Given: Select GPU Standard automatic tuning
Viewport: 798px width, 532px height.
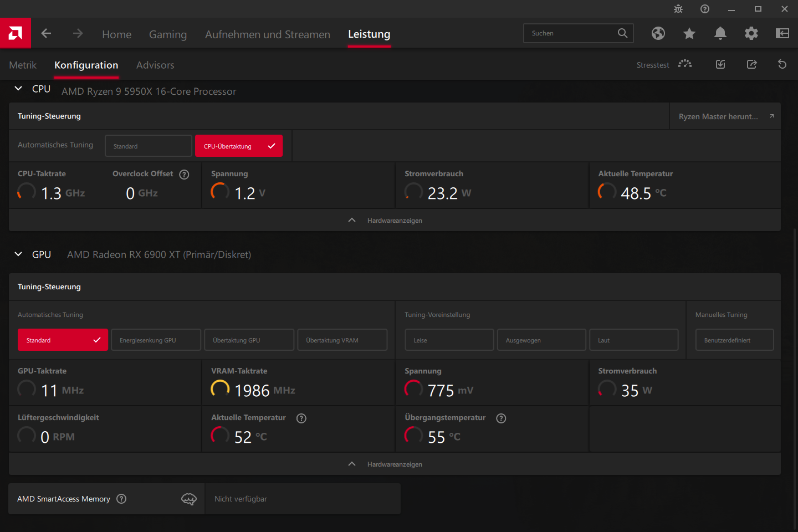Looking at the screenshot, I should point(63,340).
